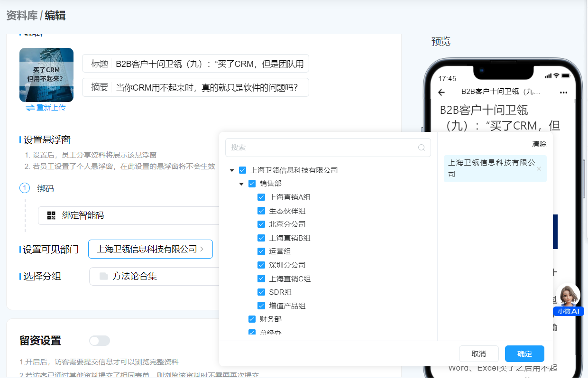
Task: Click the search magnifier icon in department picker
Action: coord(421,148)
